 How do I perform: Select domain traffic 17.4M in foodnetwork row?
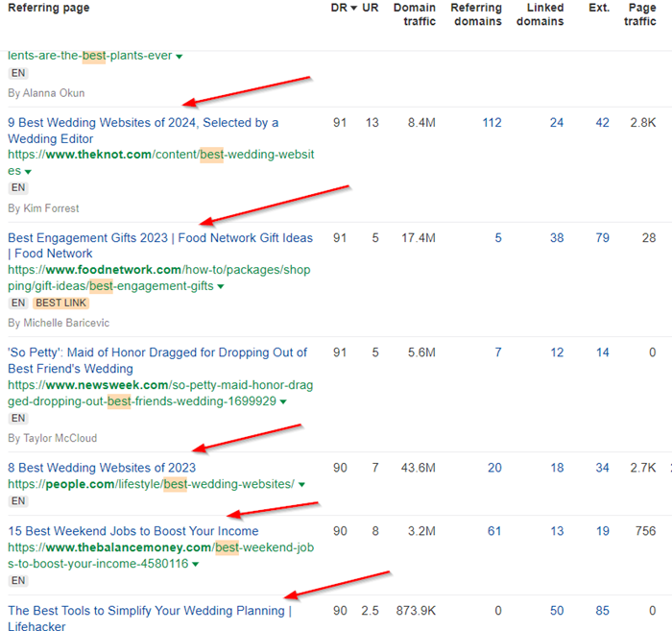pos(419,238)
